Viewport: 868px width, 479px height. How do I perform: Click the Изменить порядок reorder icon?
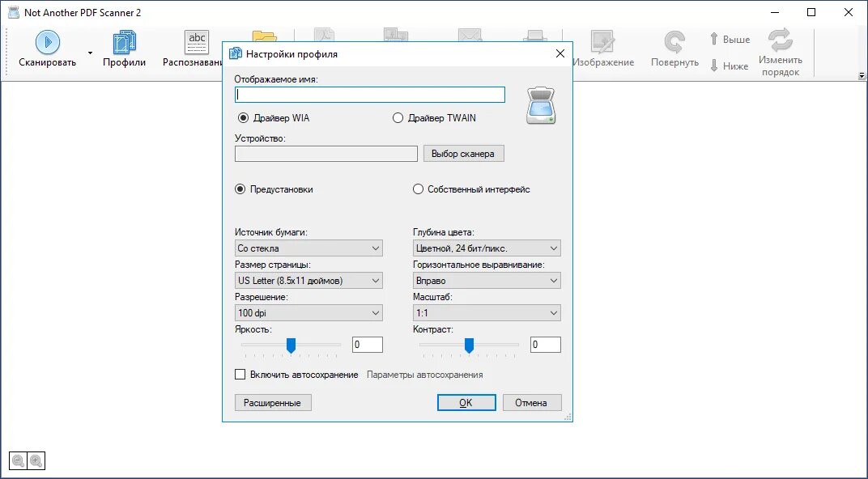(780, 40)
